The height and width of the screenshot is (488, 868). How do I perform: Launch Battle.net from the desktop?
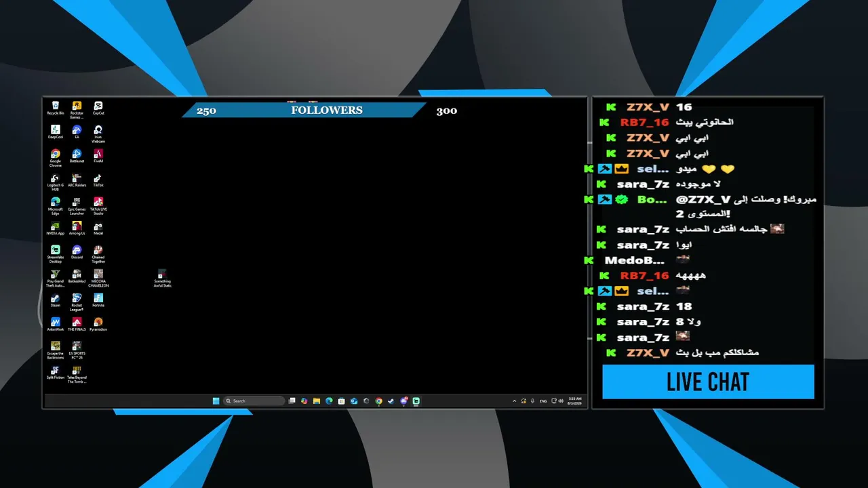77,157
